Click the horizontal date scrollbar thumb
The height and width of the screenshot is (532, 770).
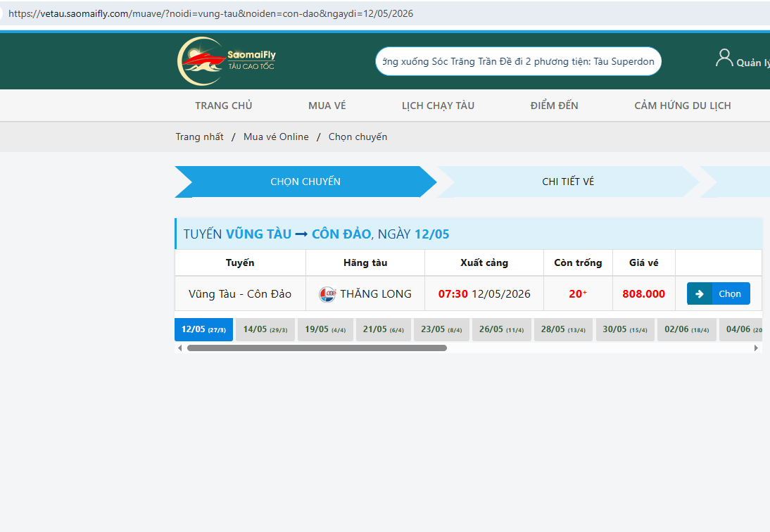click(317, 348)
